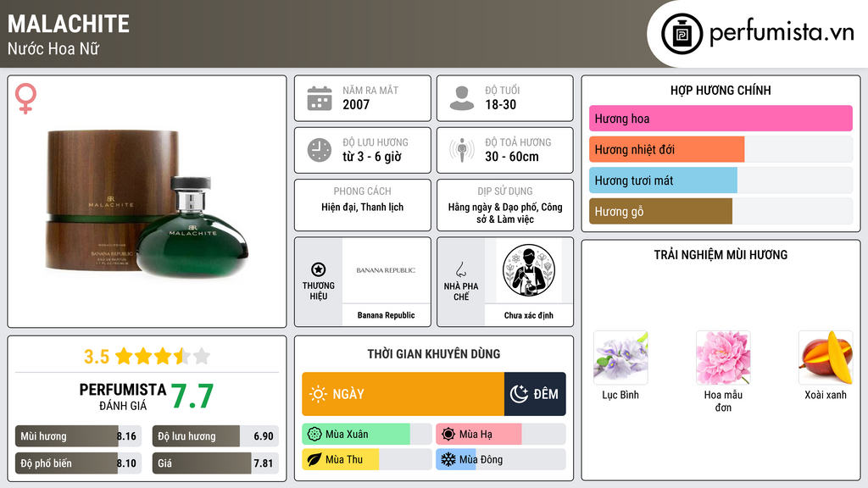Click the nose icon above Nhà pha chế
Image resolution: width=868 pixels, height=488 pixels.
pos(460,269)
